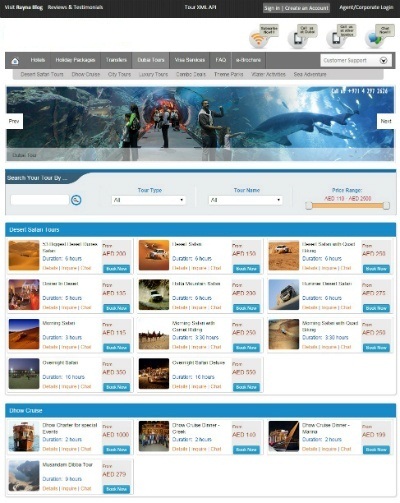Click the Chat Now bubble icon
Screen dimensions: 400x503
tap(374, 40)
